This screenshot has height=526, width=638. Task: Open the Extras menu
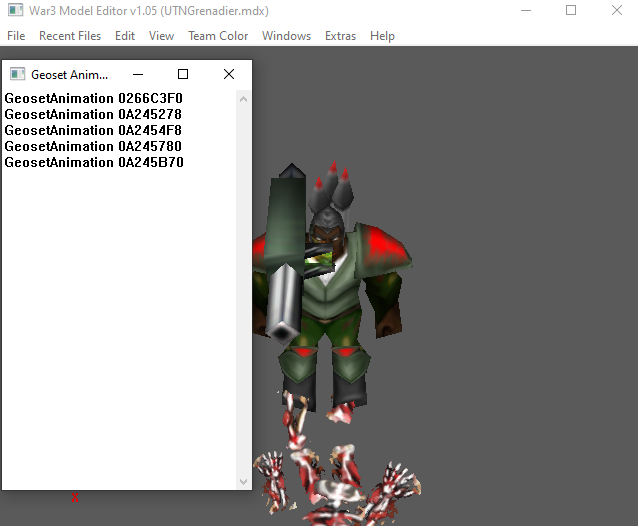tap(341, 36)
